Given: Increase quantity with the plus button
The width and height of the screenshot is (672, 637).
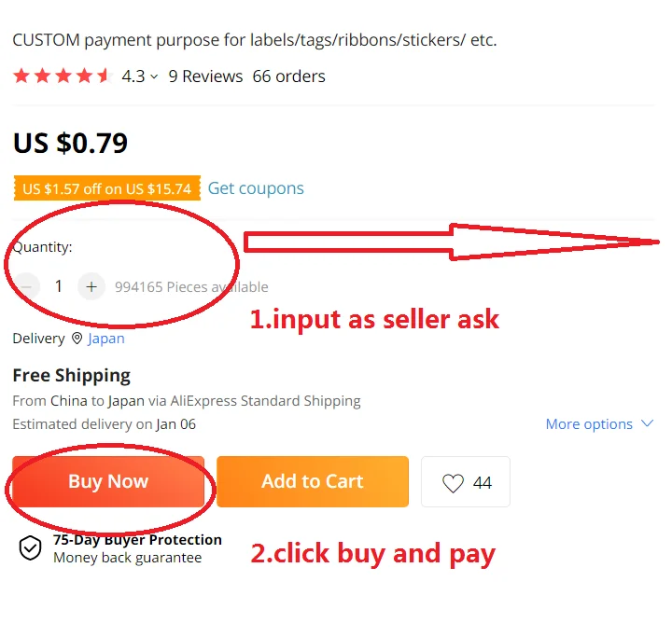Looking at the screenshot, I should [91, 286].
